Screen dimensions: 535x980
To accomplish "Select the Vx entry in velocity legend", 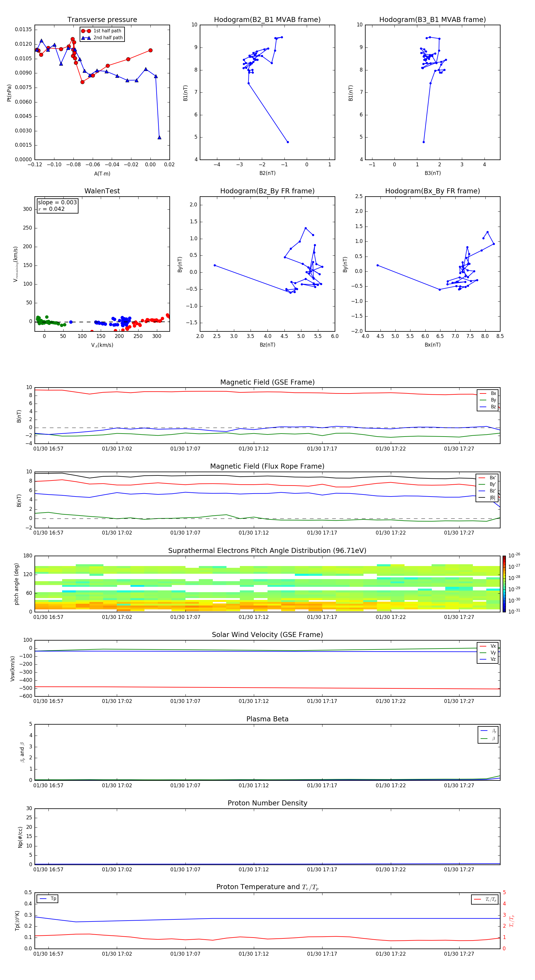I will click(488, 646).
